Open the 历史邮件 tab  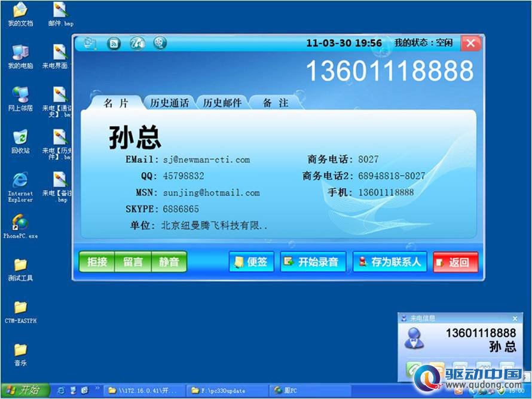(222, 103)
